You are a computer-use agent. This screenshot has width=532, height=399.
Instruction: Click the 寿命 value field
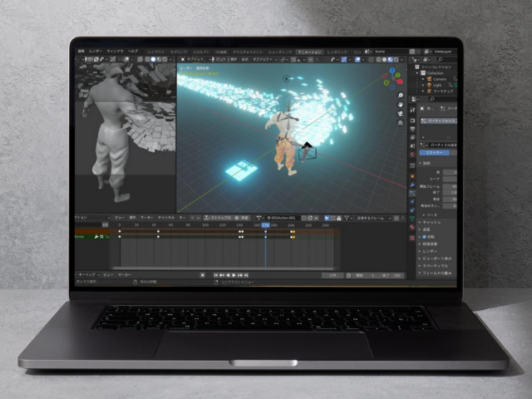(x=450, y=199)
